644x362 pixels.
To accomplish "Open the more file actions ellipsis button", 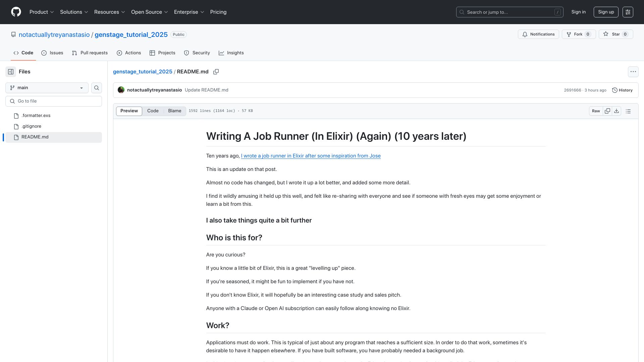I will click(633, 72).
